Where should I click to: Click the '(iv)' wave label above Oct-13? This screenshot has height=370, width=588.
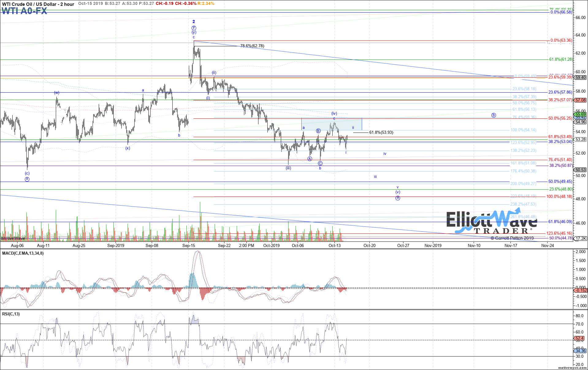tap(334, 113)
